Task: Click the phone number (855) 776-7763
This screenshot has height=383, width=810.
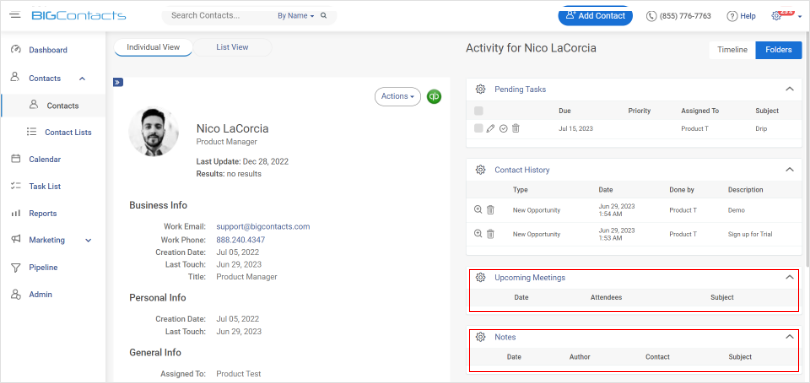Action: 685,16
